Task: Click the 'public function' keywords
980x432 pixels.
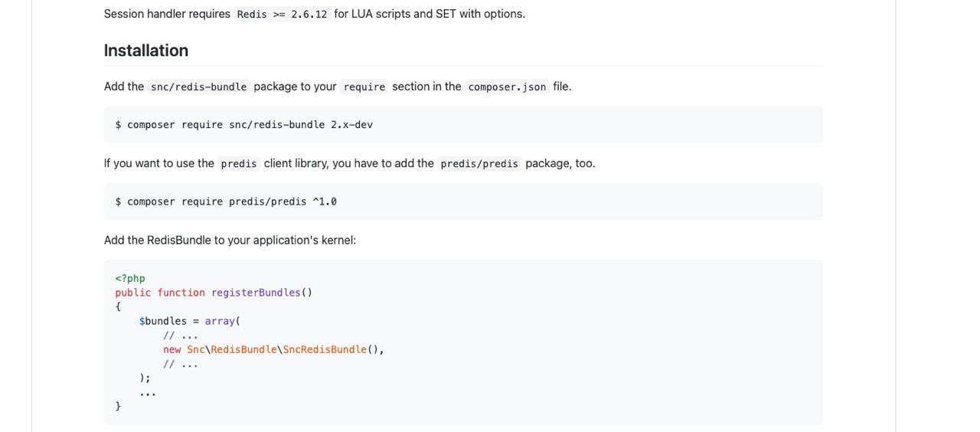Action: (x=160, y=293)
